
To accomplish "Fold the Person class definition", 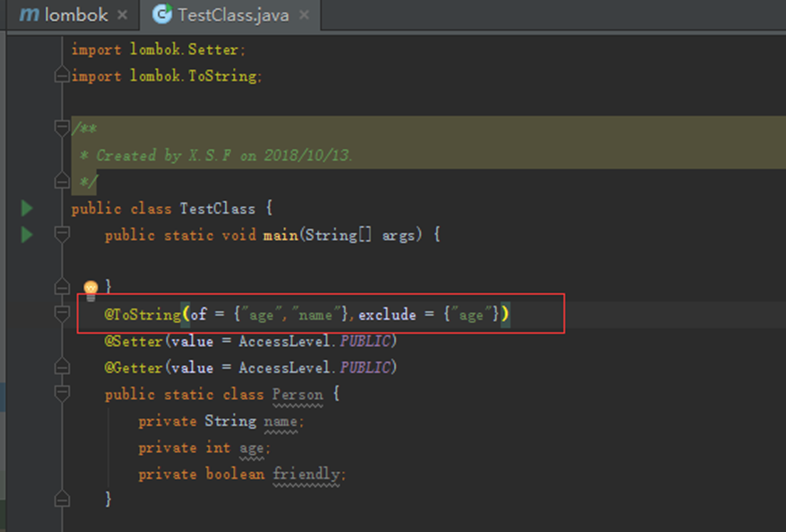I will click(62, 394).
